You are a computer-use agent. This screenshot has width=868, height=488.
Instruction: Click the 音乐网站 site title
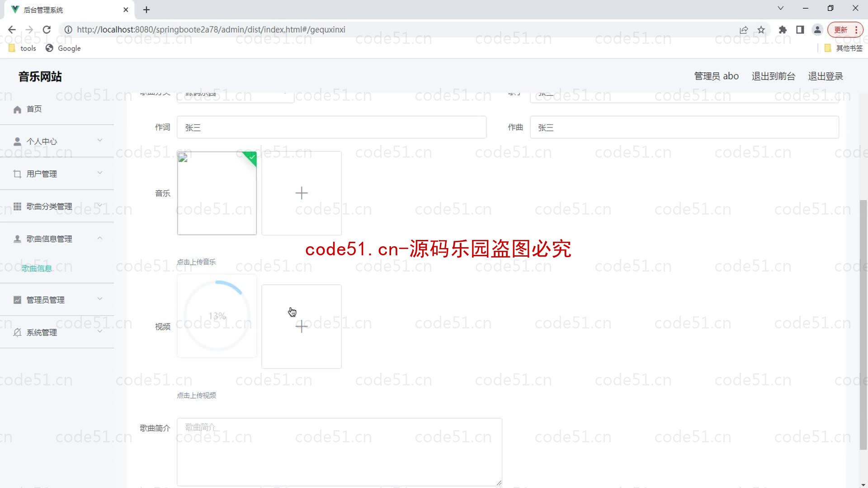click(x=40, y=76)
